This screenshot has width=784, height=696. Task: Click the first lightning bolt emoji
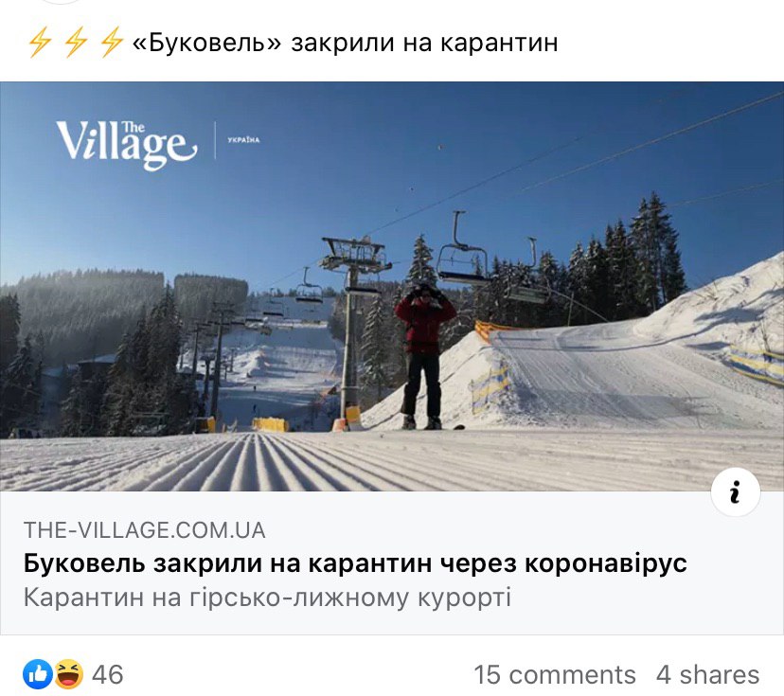point(40,42)
